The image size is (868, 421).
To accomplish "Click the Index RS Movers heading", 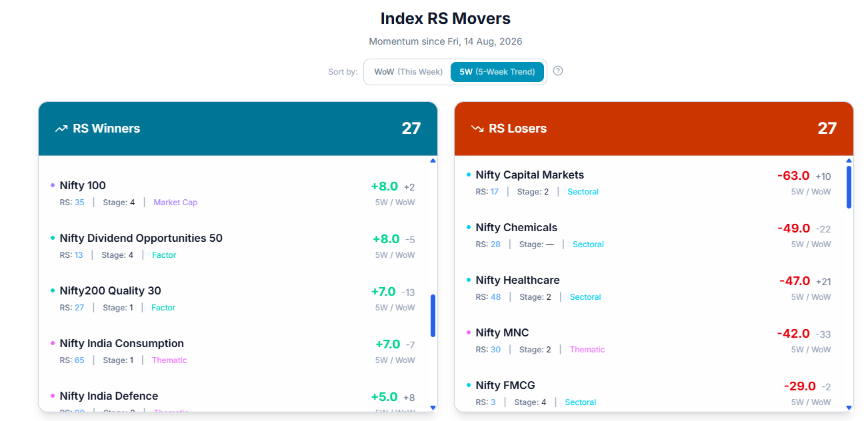I will (445, 19).
